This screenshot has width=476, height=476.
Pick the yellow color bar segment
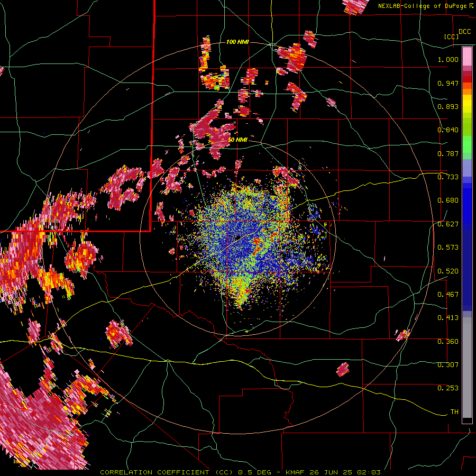click(x=467, y=104)
